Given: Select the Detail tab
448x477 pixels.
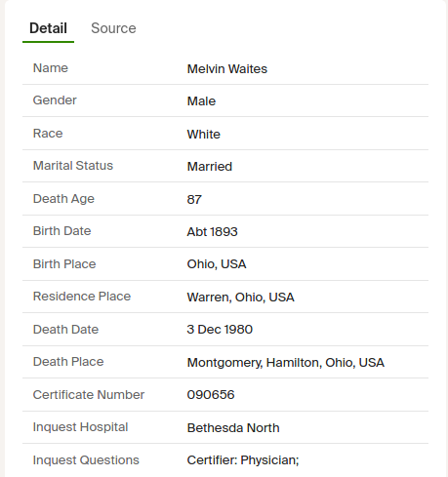Looking at the screenshot, I should pyautogui.click(x=48, y=28).
